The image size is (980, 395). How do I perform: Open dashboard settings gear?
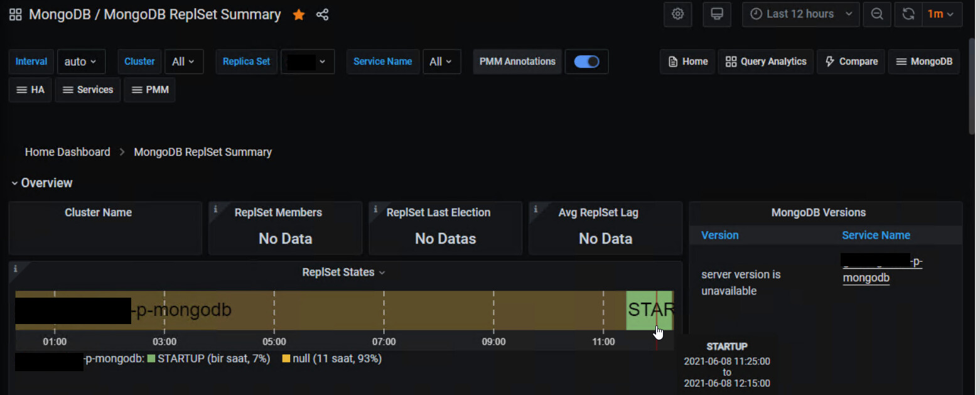tap(677, 14)
